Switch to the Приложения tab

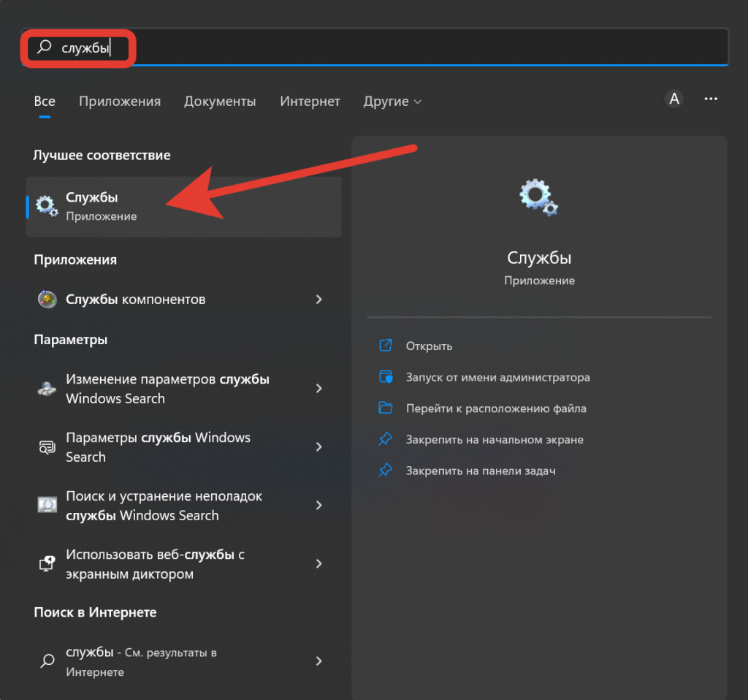120,101
